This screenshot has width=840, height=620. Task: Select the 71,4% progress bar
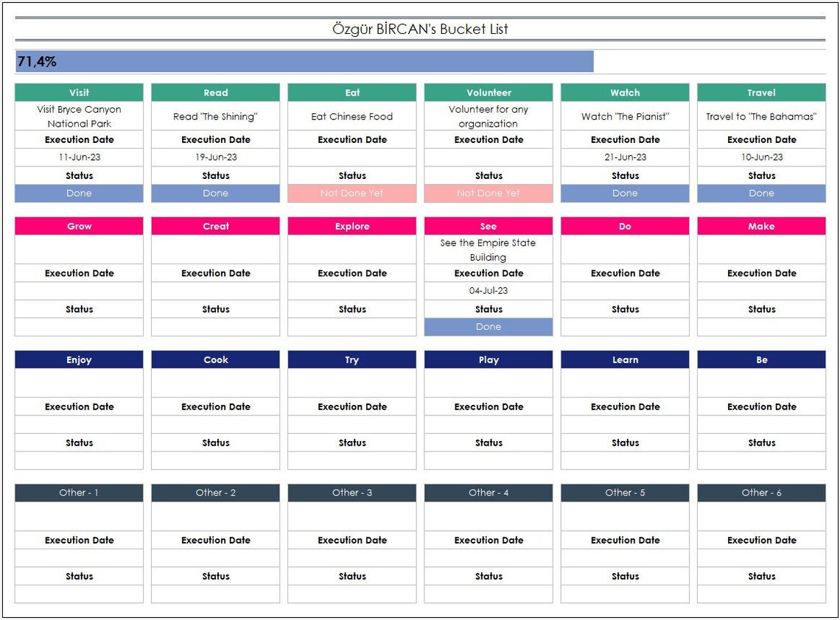302,62
